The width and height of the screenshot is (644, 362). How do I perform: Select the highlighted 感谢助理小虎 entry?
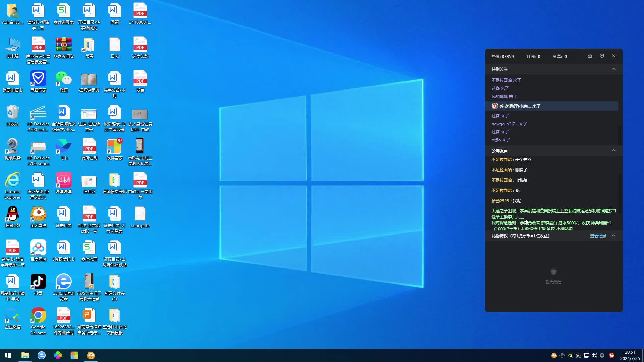pos(520,106)
